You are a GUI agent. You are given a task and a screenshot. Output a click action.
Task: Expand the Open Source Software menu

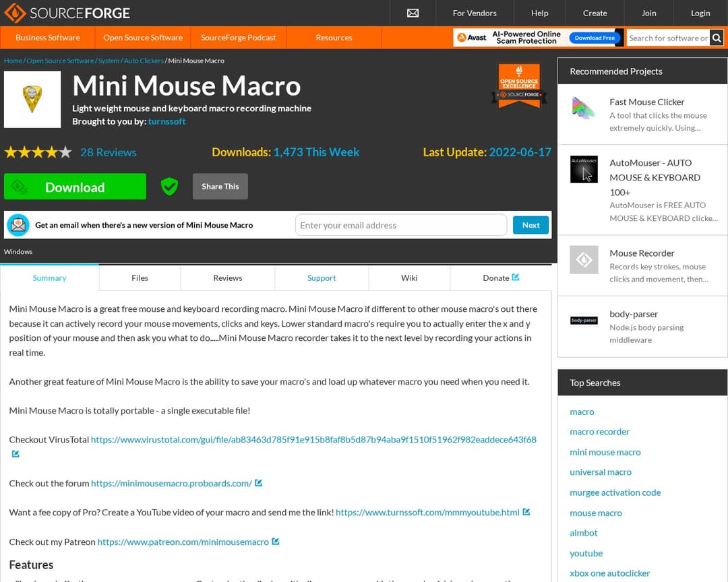tap(143, 38)
